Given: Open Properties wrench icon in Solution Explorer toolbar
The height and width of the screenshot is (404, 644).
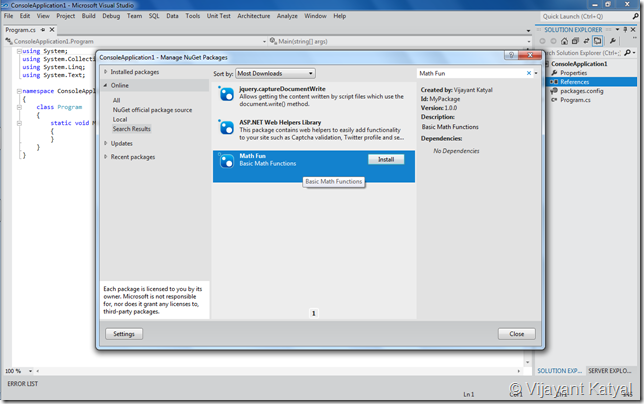Looking at the screenshot, I should (612, 41).
